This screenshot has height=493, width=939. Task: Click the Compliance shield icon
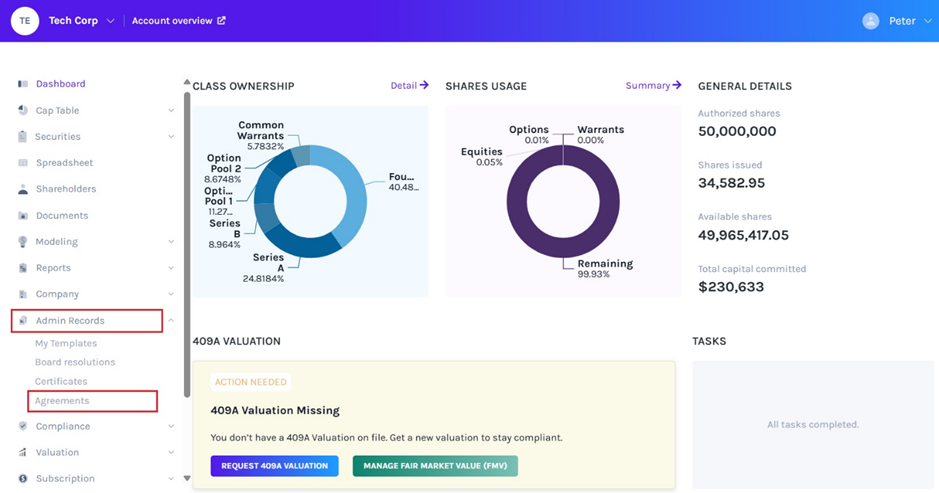[x=23, y=426]
